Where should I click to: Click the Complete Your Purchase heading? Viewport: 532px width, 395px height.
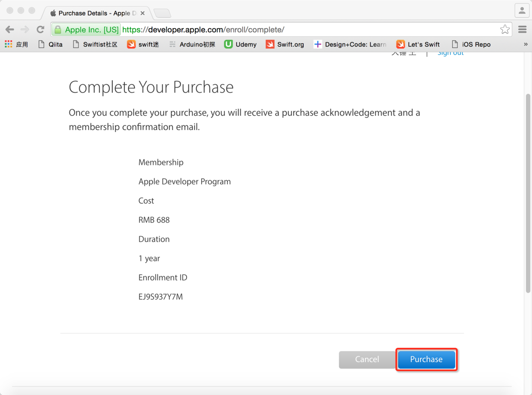pyautogui.click(x=151, y=87)
